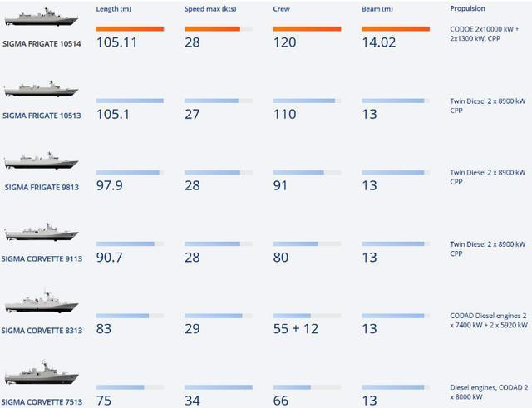This screenshot has width=532, height=408.
Task: Open the SIGMA FRIGATE 10514 link
Action: 41,42
